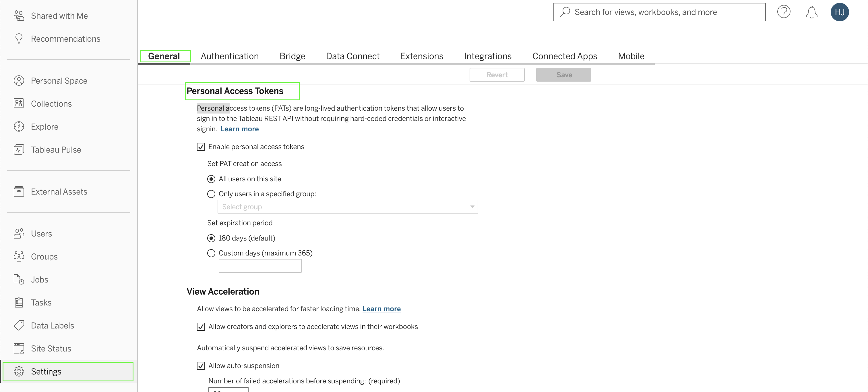This screenshot has height=392, width=868.
Task: Open the Data Labels tag icon
Action: pos(19,325)
